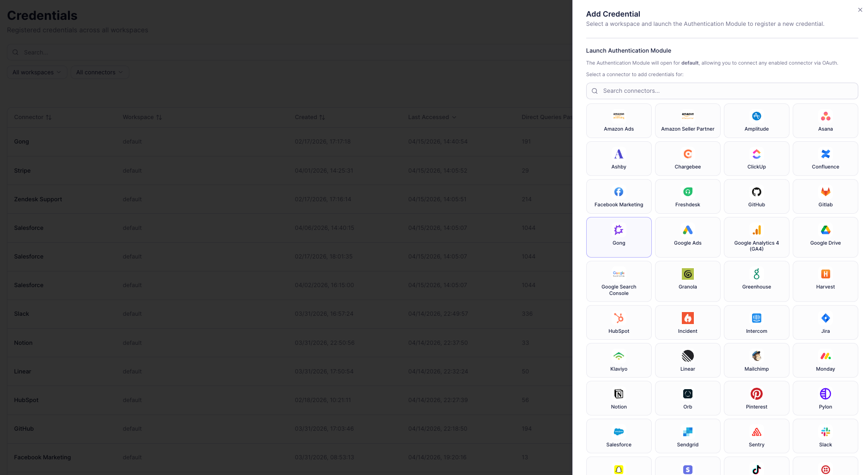The image size is (868, 475).
Task: Pick the Greenhouse connector icon
Action: (756, 274)
